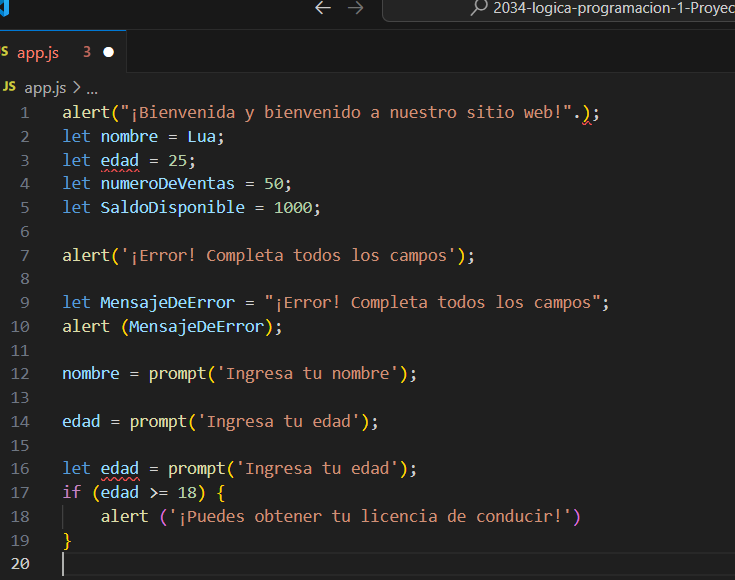Viewport: 735px width, 580px height.
Task: Click the number 18 in the condition
Action: 187,493
